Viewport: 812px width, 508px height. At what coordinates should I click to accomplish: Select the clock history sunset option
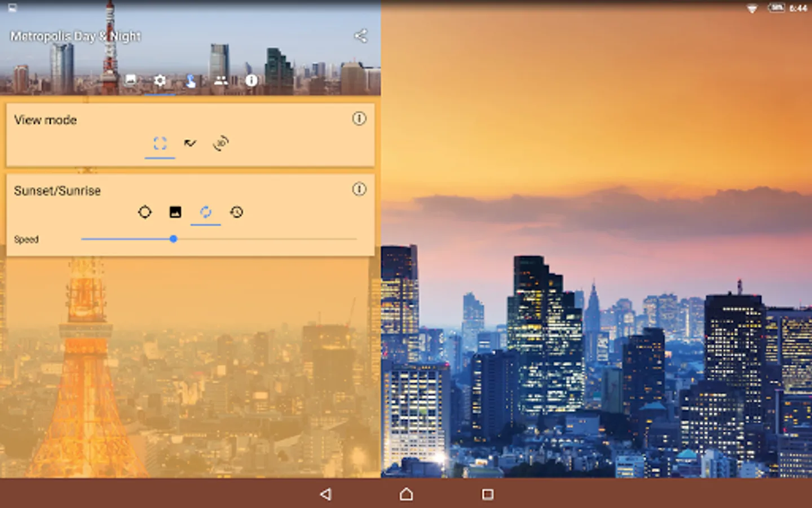(x=236, y=212)
